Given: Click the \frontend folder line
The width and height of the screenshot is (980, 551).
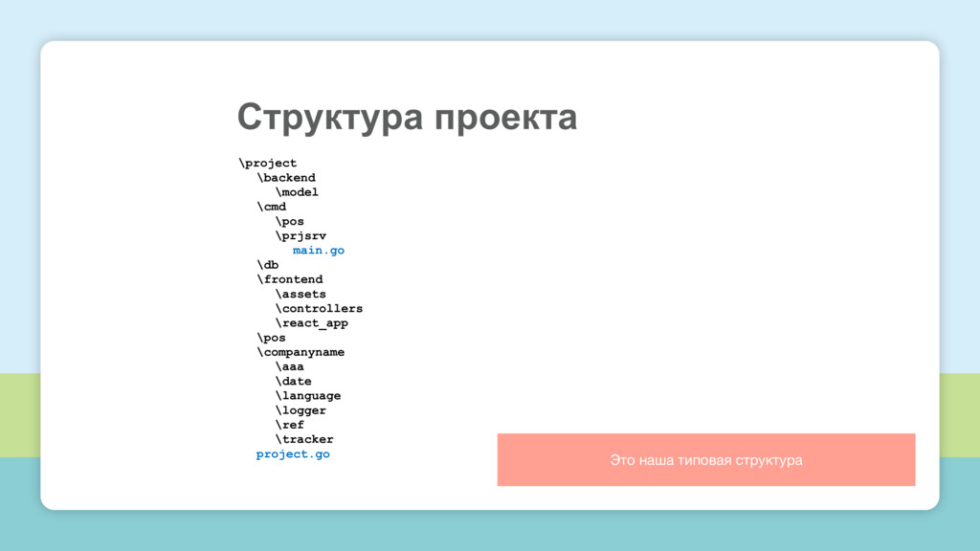Looking at the screenshot, I should [x=290, y=279].
